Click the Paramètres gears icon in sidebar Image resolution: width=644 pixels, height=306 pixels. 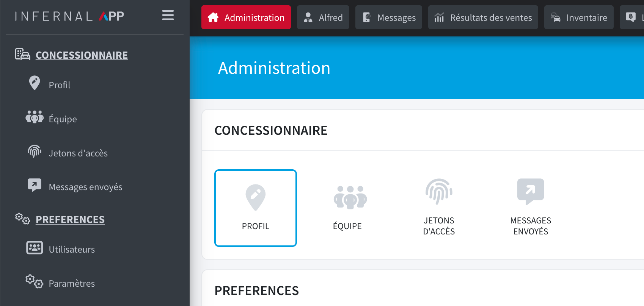pyautogui.click(x=35, y=281)
